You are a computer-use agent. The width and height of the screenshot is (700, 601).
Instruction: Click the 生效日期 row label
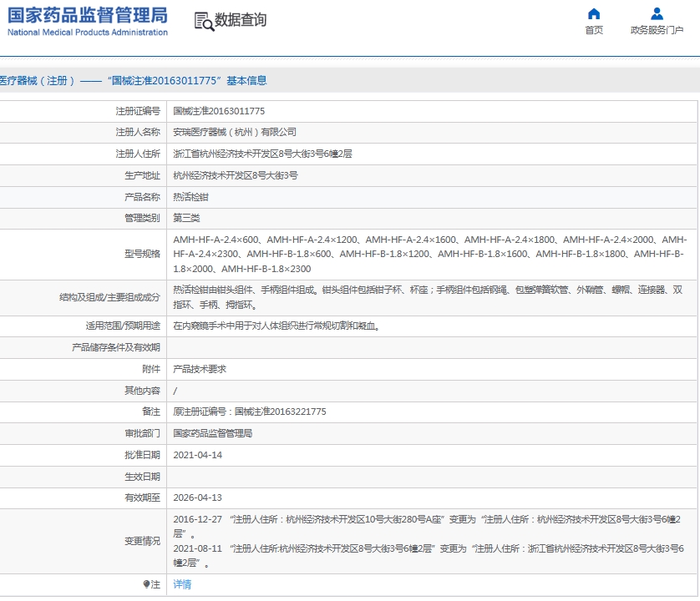click(142, 477)
